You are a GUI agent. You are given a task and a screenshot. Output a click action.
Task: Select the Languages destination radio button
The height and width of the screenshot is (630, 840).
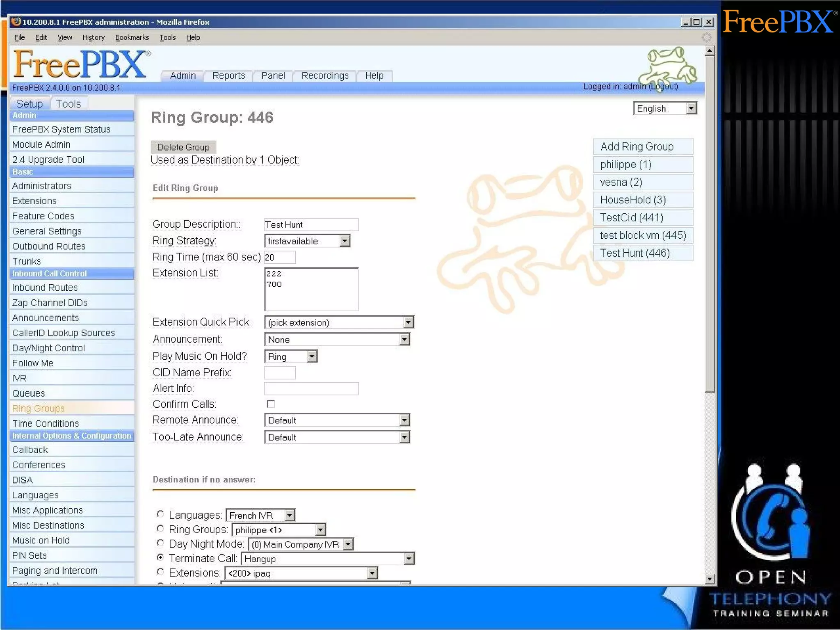point(160,514)
